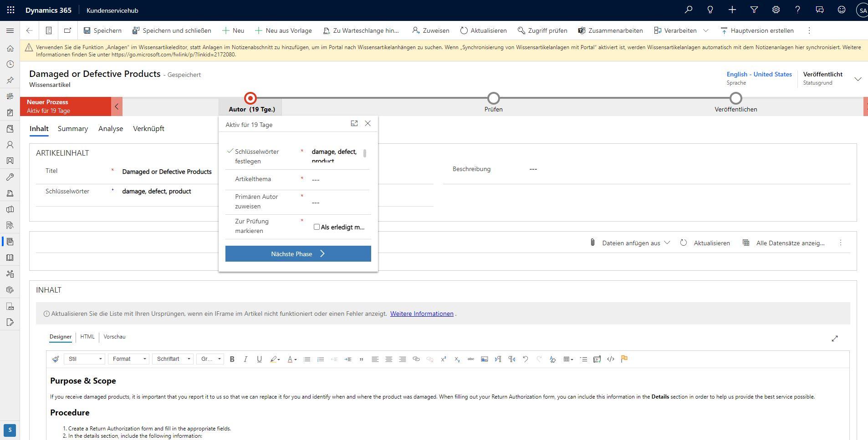Align text to the right
The width and height of the screenshot is (868, 440).
[x=403, y=359]
